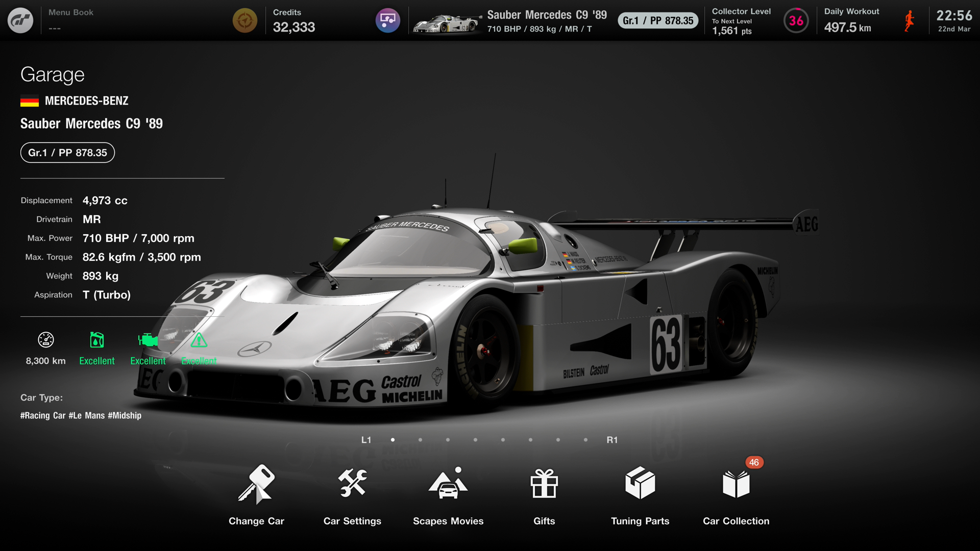Image resolution: width=980 pixels, height=551 pixels.
Task: Click the Car Collection label
Action: point(736,521)
